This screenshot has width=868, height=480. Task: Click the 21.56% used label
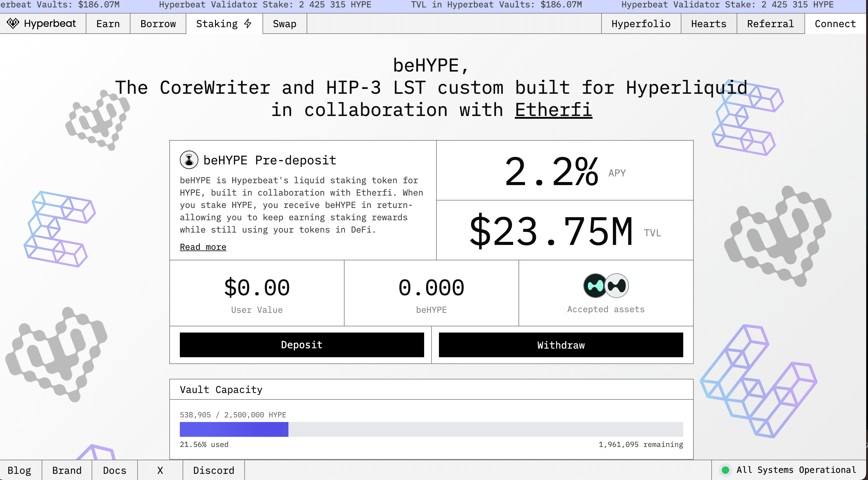click(x=204, y=444)
